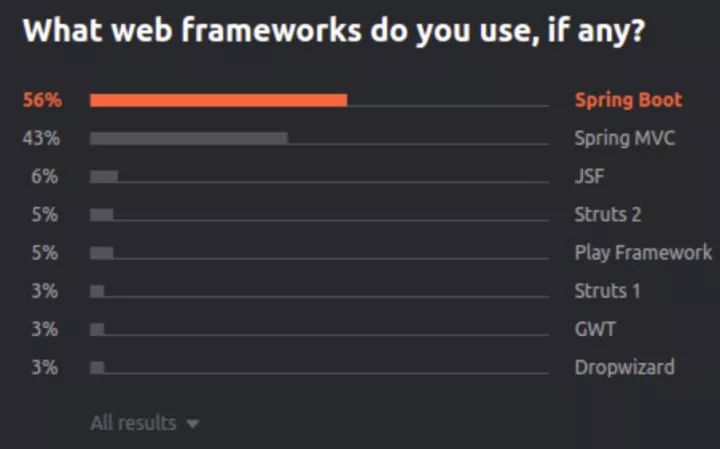The height and width of the screenshot is (449, 720).
Task: Click the Spring Boot label
Action: [628, 100]
